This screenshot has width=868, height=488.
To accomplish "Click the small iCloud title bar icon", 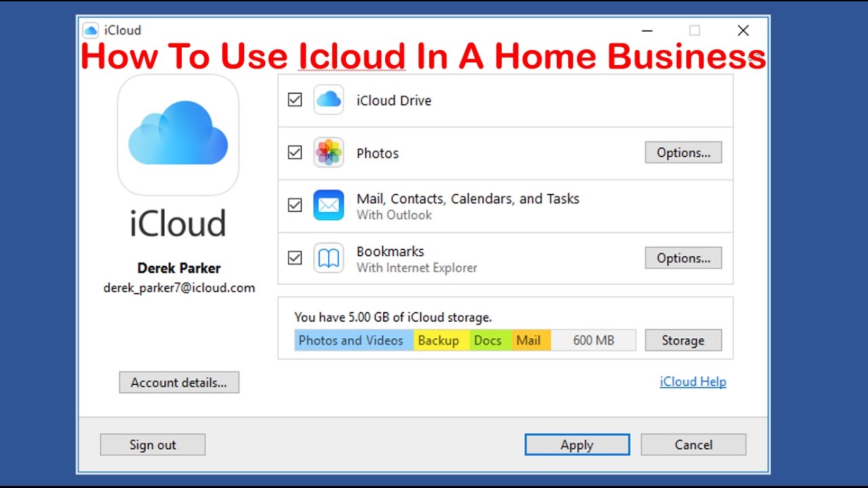I will [90, 30].
